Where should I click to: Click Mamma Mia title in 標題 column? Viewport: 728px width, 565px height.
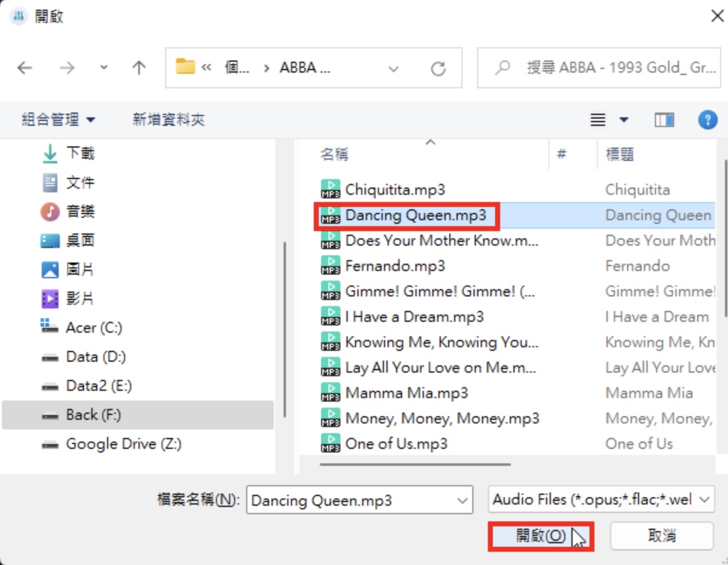click(x=649, y=393)
